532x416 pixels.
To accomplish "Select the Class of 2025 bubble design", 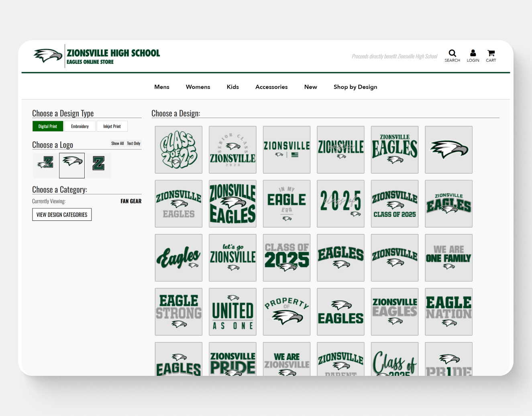I will point(179,150).
